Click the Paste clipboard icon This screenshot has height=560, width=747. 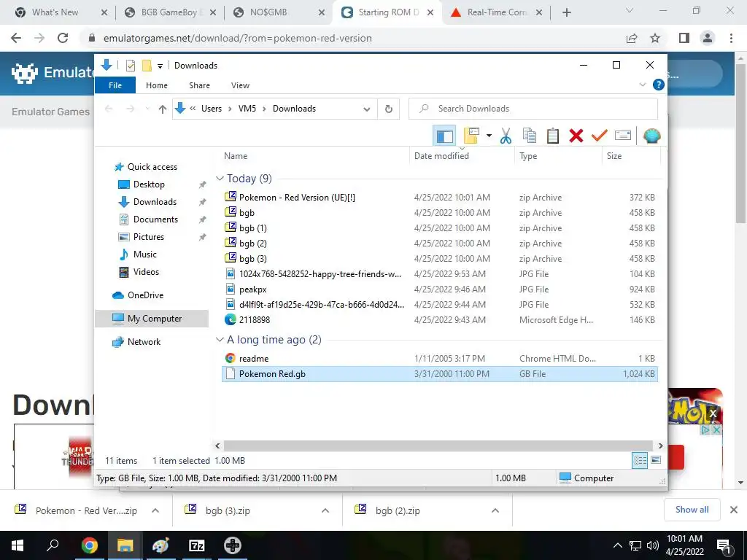553,136
